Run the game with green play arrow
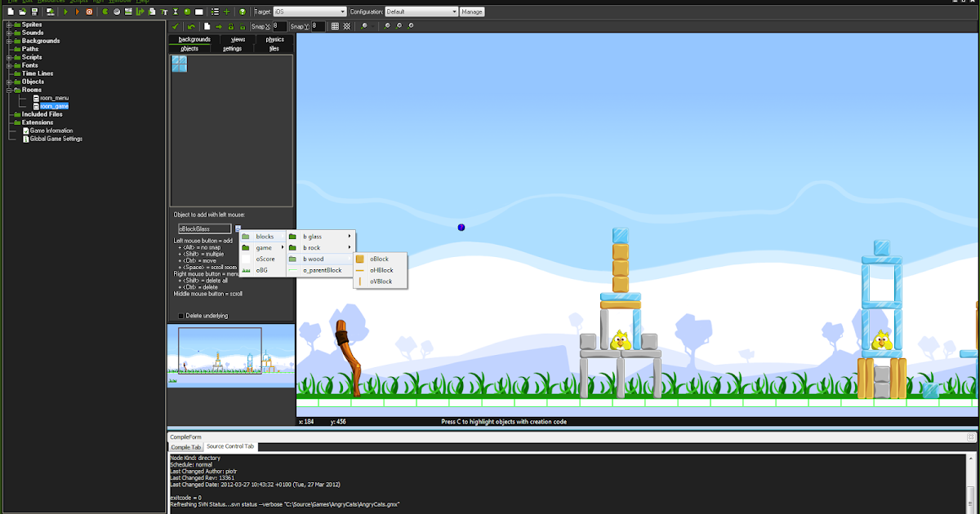This screenshot has width=980, height=514. [x=65, y=12]
